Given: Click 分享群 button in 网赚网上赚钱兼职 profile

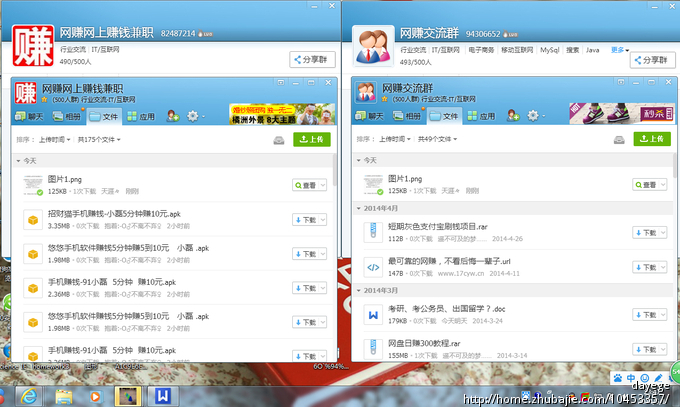Looking at the screenshot, I should pos(312,59).
